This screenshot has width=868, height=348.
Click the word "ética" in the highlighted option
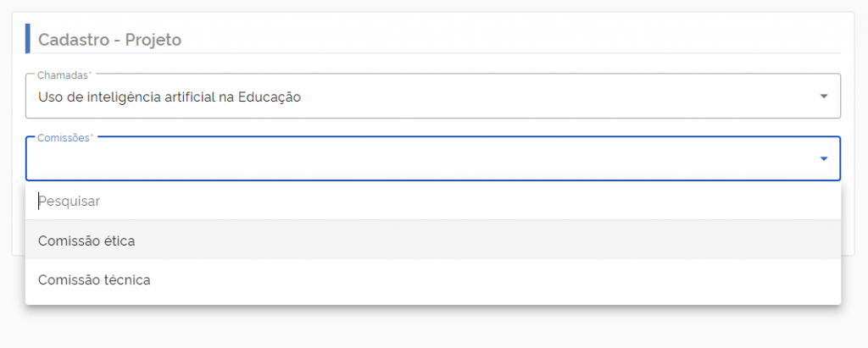pyautogui.click(x=120, y=240)
